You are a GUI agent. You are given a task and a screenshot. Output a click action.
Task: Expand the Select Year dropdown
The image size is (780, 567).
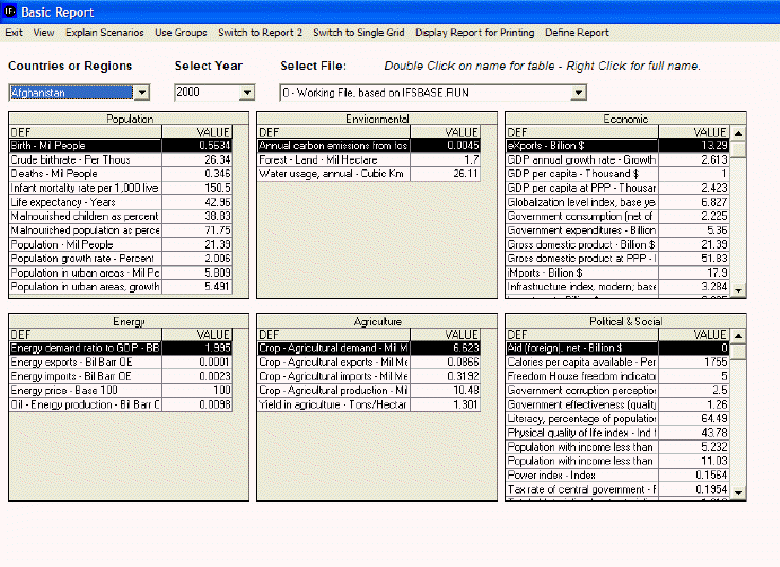(x=247, y=93)
